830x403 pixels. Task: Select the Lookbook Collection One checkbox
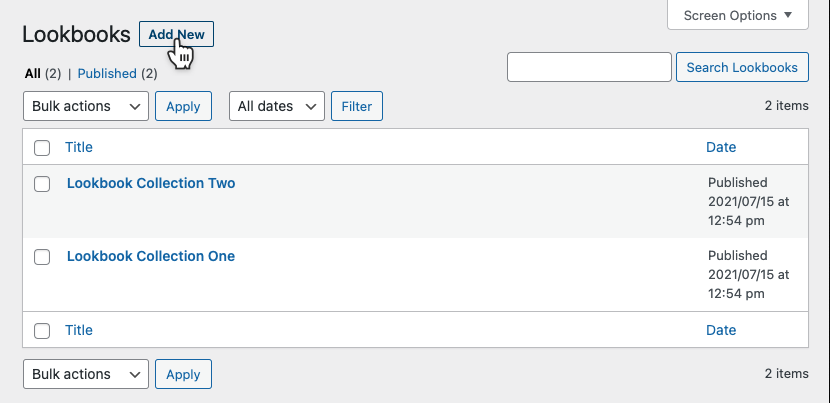tap(42, 257)
